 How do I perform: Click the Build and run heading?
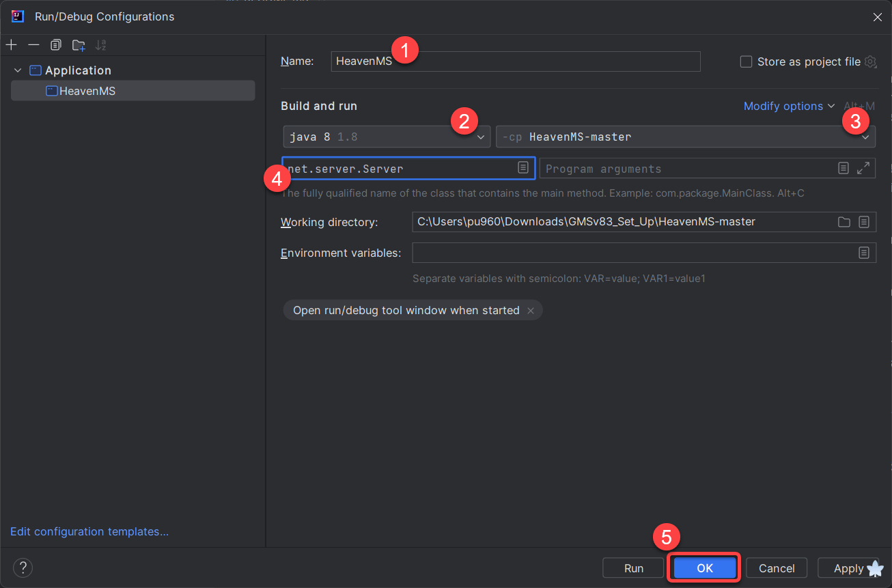click(319, 106)
